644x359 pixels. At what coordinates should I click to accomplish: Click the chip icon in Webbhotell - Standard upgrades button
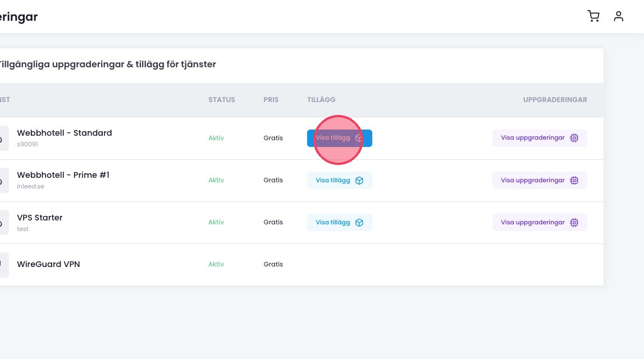point(574,138)
